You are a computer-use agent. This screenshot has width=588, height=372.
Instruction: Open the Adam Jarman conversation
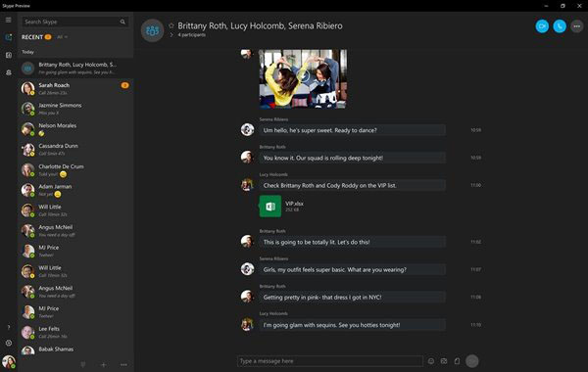pyautogui.click(x=75, y=190)
